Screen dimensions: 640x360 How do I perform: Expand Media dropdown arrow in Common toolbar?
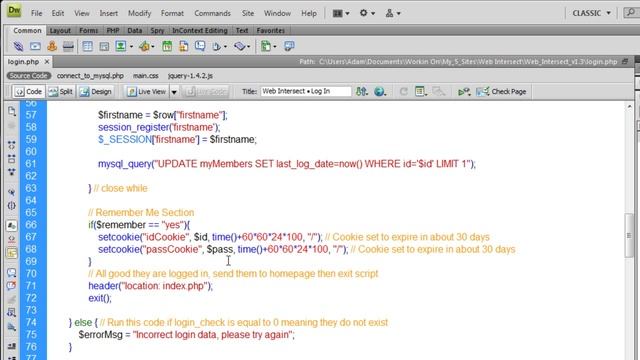click(153, 47)
